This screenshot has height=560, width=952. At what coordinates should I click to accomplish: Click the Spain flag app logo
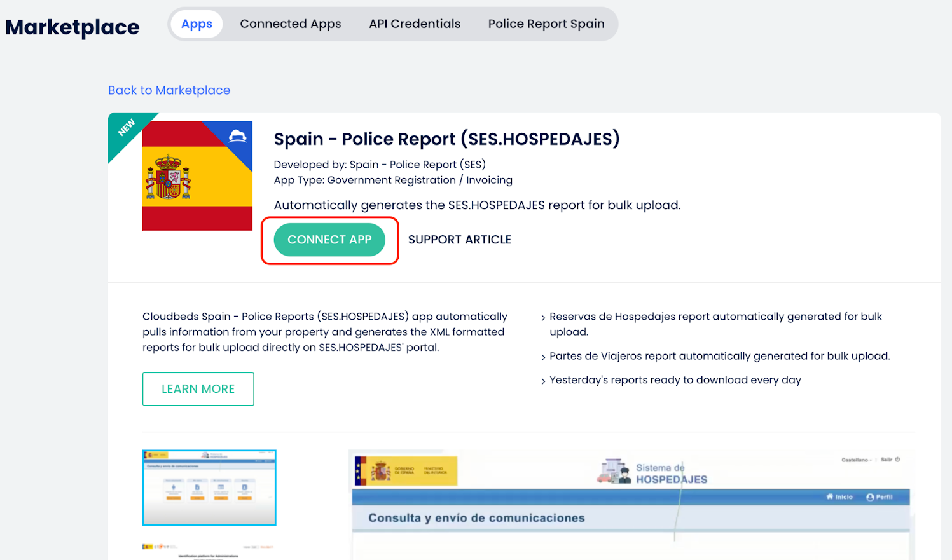[x=197, y=176]
